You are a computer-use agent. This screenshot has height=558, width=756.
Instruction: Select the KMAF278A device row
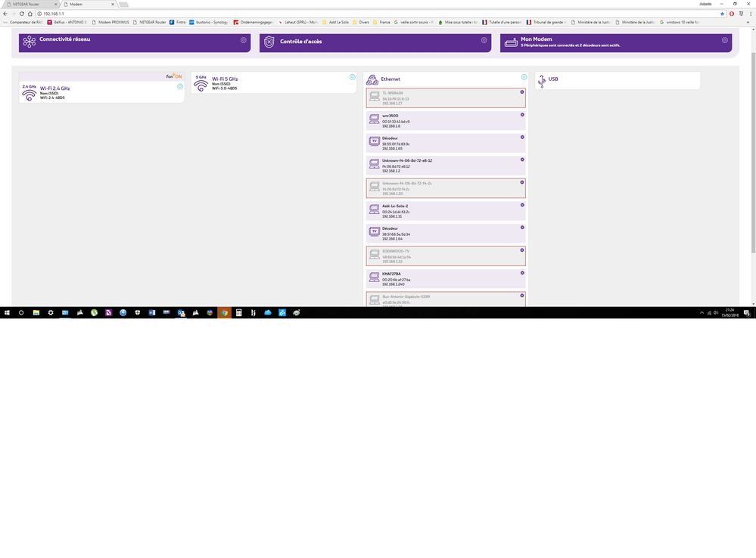tap(446, 278)
